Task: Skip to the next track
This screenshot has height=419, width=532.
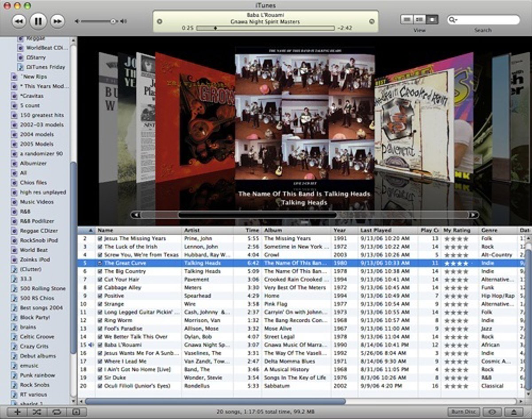Action: [57, 21]
